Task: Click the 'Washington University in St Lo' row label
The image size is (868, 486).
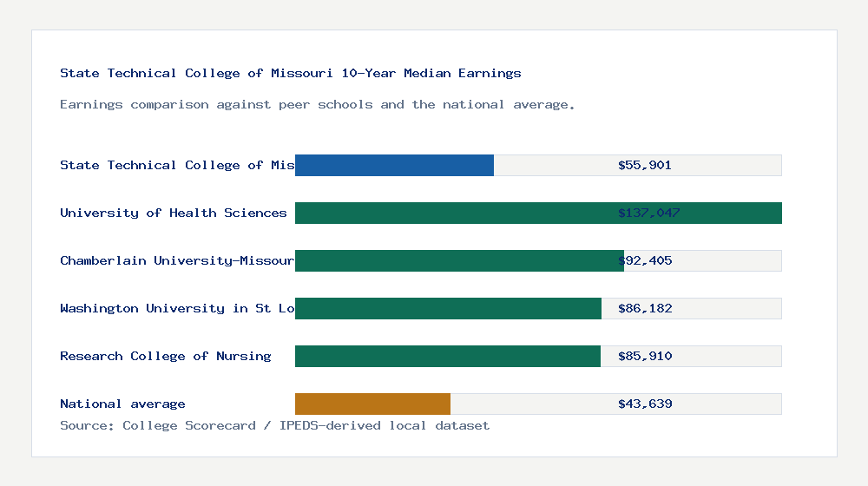Action: (177, 308)
